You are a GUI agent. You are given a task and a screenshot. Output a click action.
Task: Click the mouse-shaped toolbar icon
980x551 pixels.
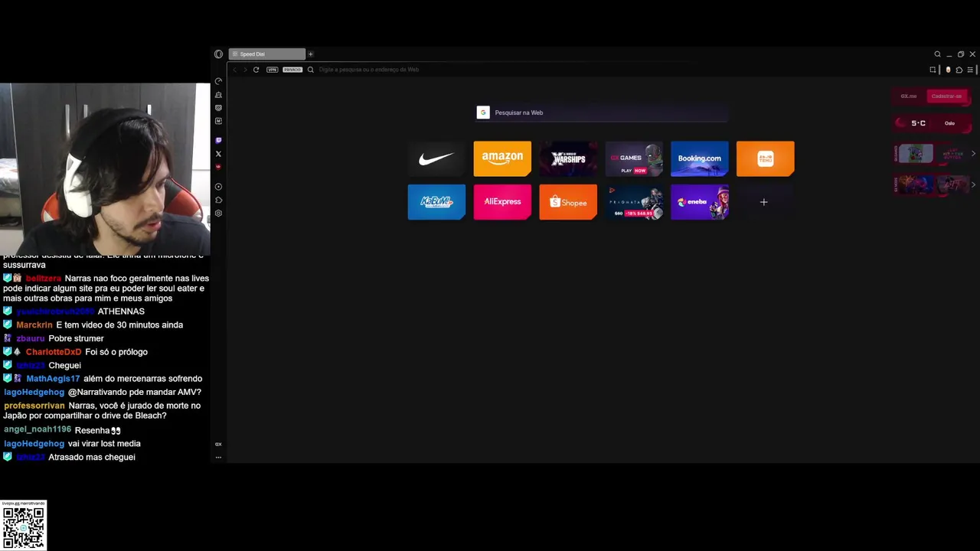click(948, 70)
